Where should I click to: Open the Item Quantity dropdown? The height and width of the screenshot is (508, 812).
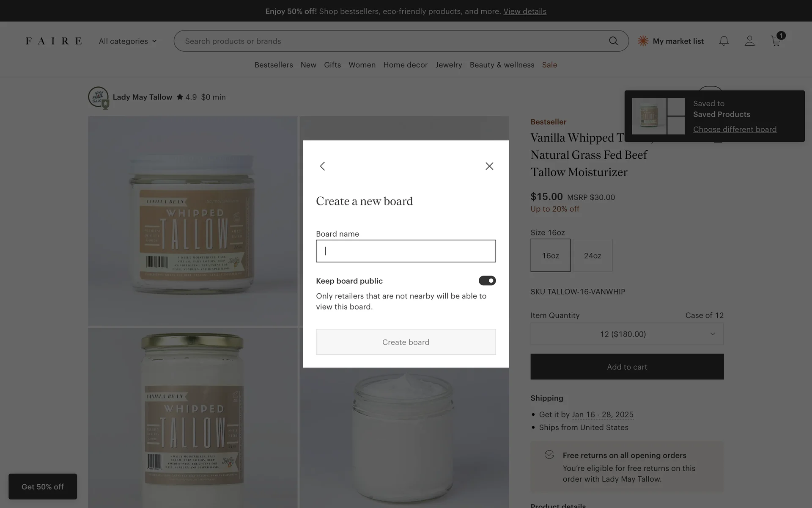(x=627, y=334)
